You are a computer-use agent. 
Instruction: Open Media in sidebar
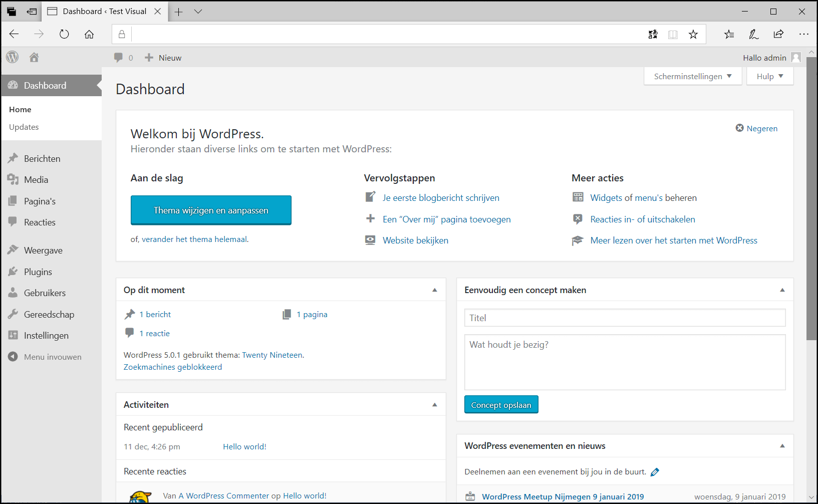(x=51, y=179)
